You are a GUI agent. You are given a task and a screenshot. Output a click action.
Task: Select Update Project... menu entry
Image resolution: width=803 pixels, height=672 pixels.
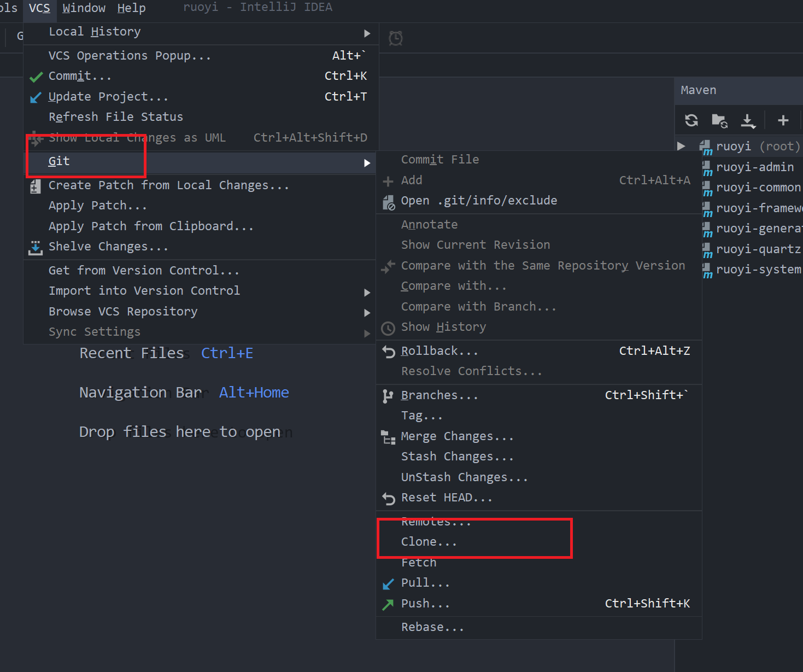pyautogui.click(x=201, y=97)
